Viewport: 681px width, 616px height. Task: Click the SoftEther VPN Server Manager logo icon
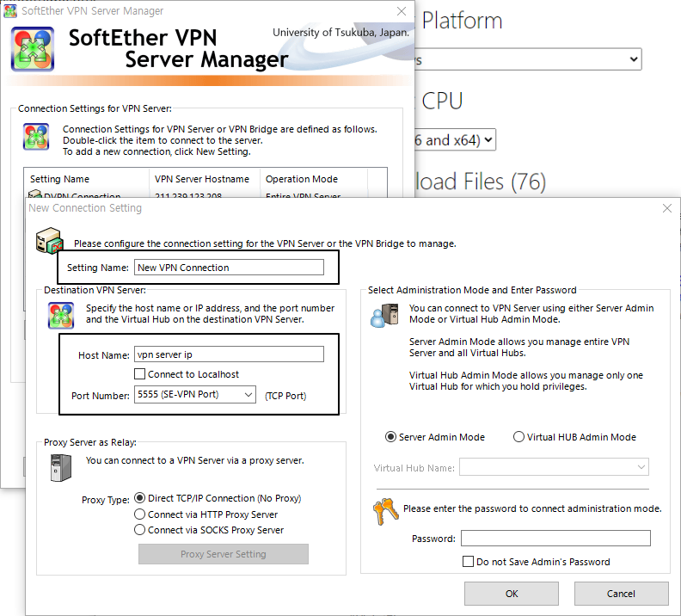[33, 49]
